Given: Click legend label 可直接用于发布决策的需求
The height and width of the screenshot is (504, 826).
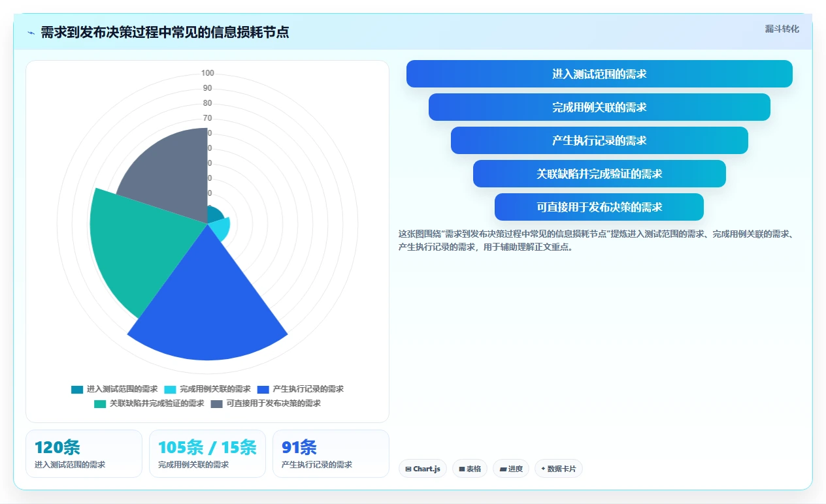Looking at the screenshot, I should pyautogui.click(x=273, y=403).
